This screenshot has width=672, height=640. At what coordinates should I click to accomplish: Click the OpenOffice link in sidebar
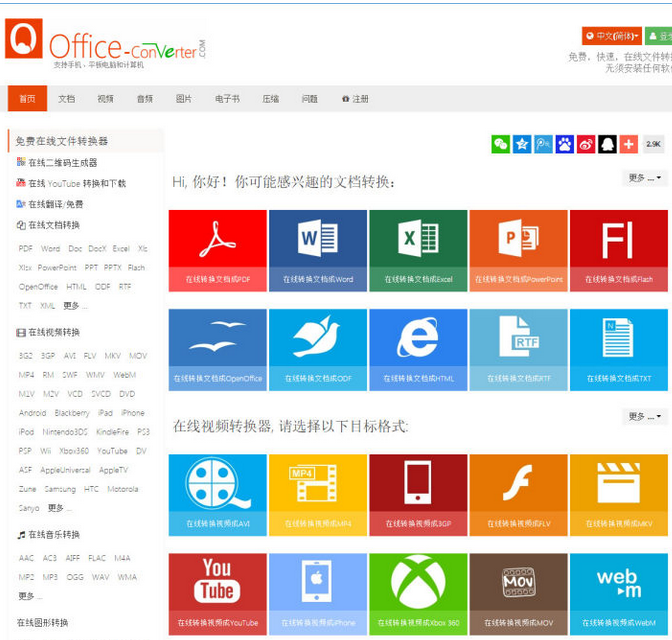(x=38, y=286)
